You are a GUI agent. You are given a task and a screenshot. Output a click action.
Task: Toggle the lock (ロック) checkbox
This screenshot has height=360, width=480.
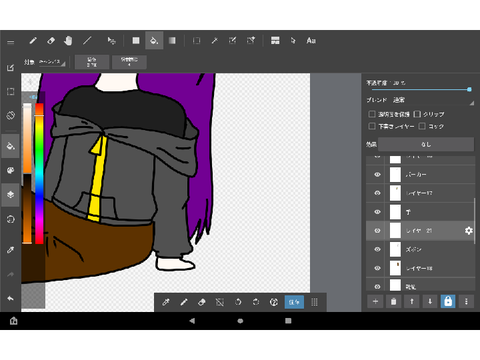pos(422,126)
